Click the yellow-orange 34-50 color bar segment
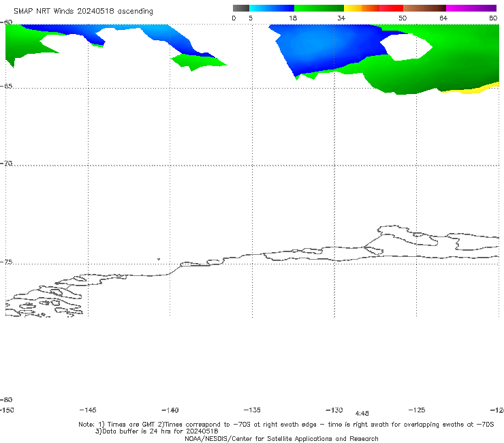The image size is (504, 443). tap(373, 8)
